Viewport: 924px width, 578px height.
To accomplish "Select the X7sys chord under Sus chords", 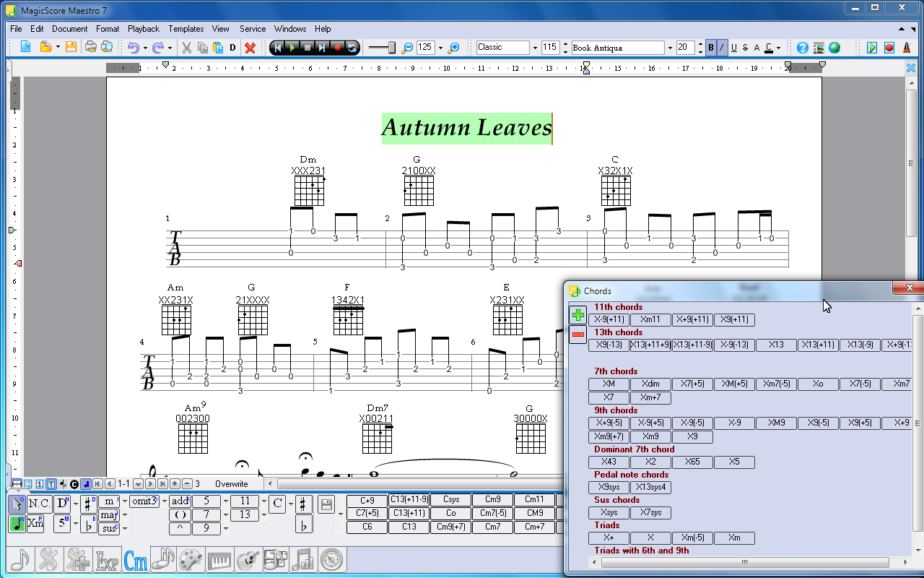I will click(x=650, y=512).
